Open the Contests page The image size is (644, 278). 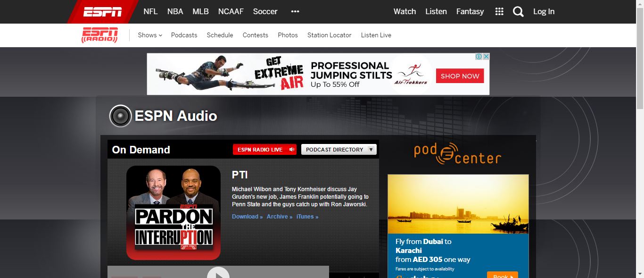click(x=256, y=35)
